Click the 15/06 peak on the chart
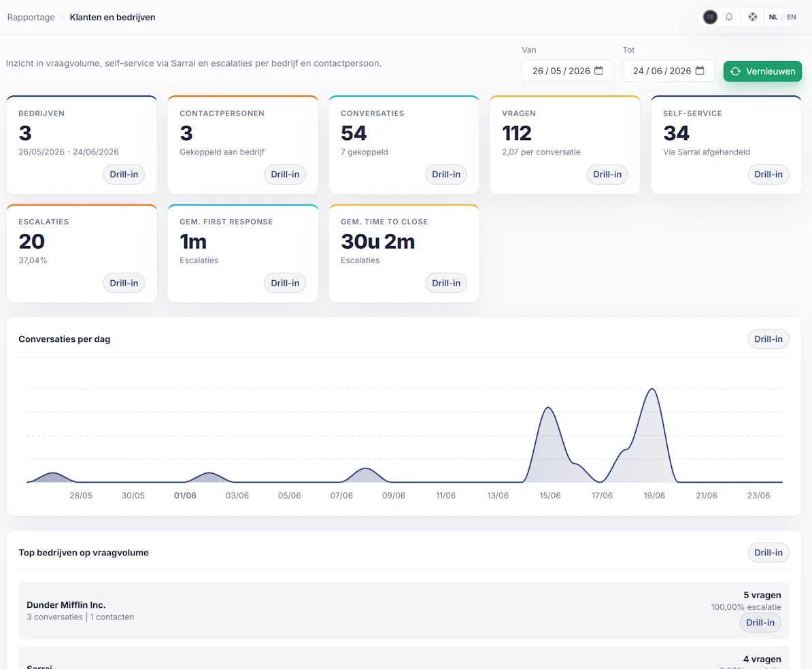 548,409
